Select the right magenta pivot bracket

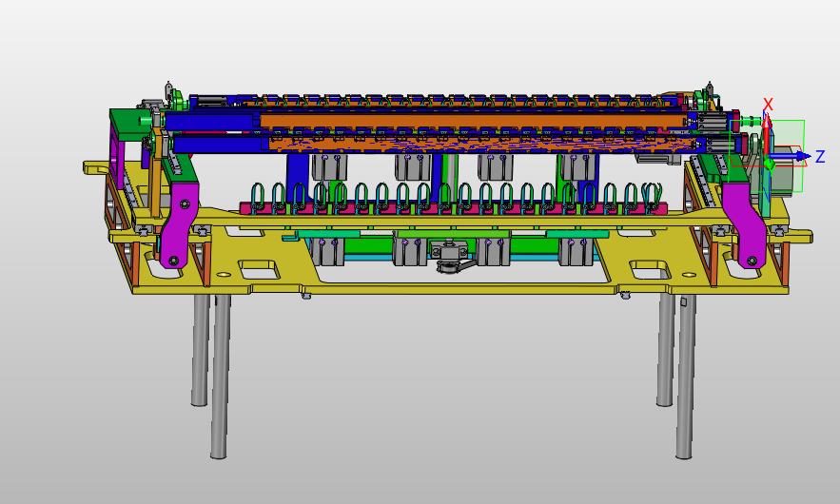tap(743, 225)
